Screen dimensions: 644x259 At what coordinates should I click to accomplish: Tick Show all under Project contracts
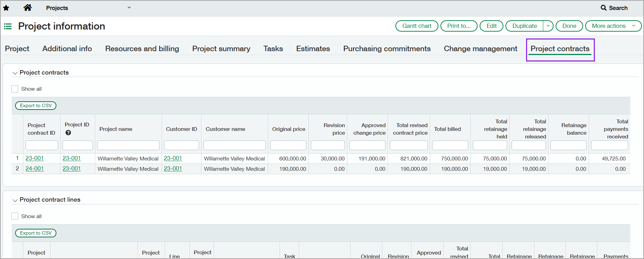pos(15,89)
